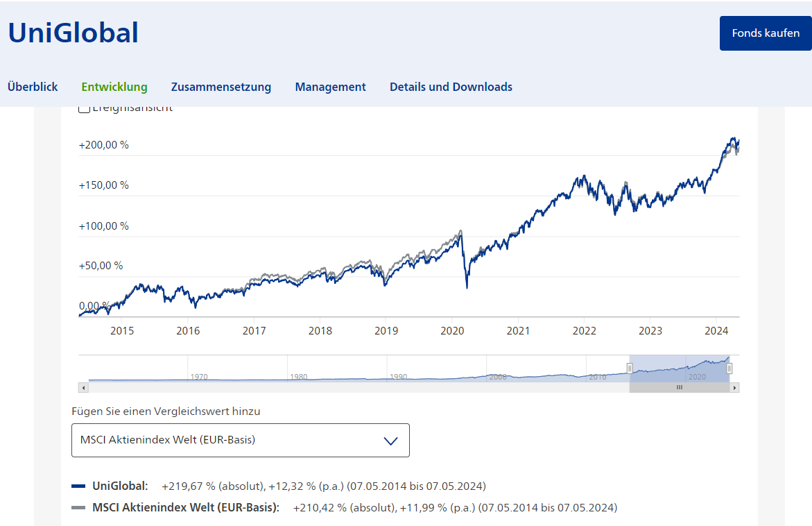Click the blue UniGlobal legend color marker
This screenshot has height=526, width=812.
tap(78, 486)
